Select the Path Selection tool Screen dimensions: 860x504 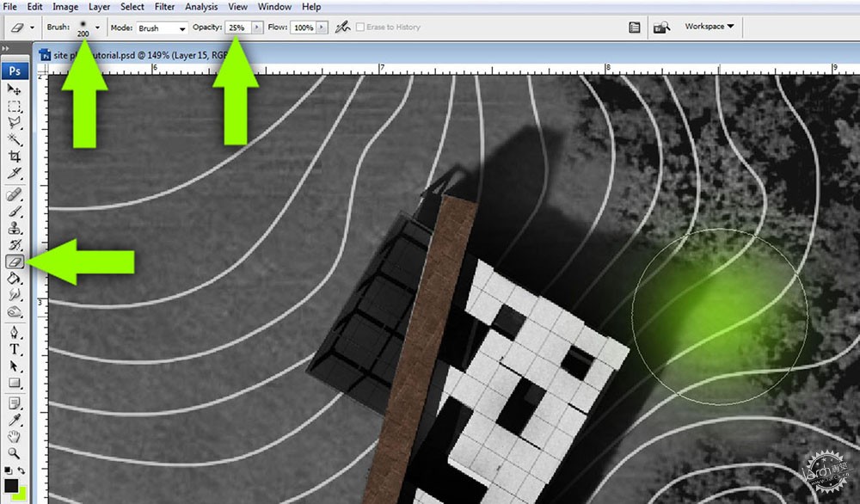pos(15,366)
